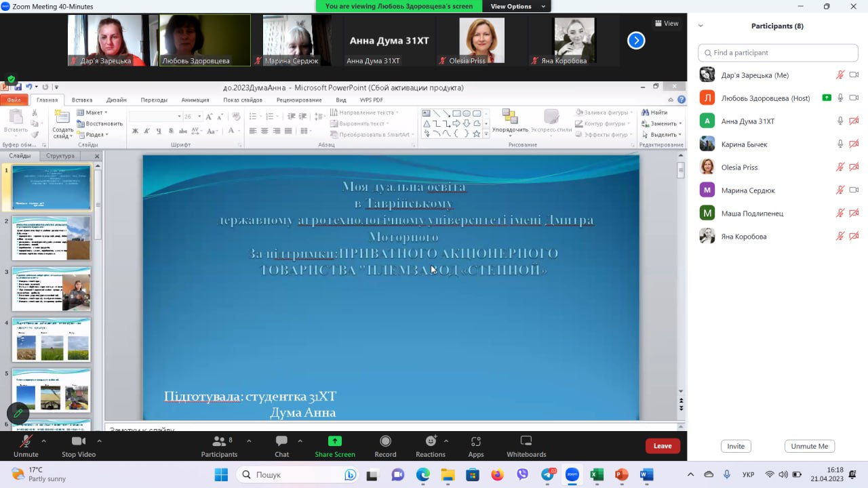Click the red Leave button
Image resolution: width=868 pixels, height=488 pixels.
click(663, 446)
